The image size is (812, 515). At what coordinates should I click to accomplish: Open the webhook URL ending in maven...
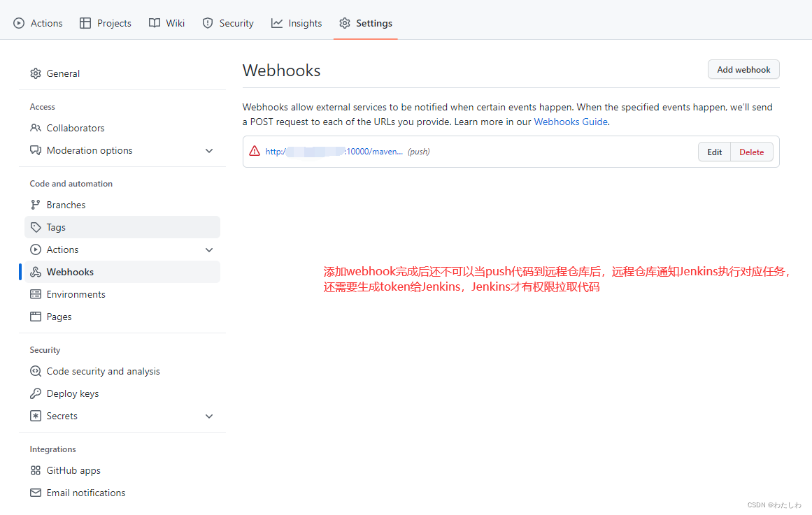pyautogui.click(x=334, y=152)
